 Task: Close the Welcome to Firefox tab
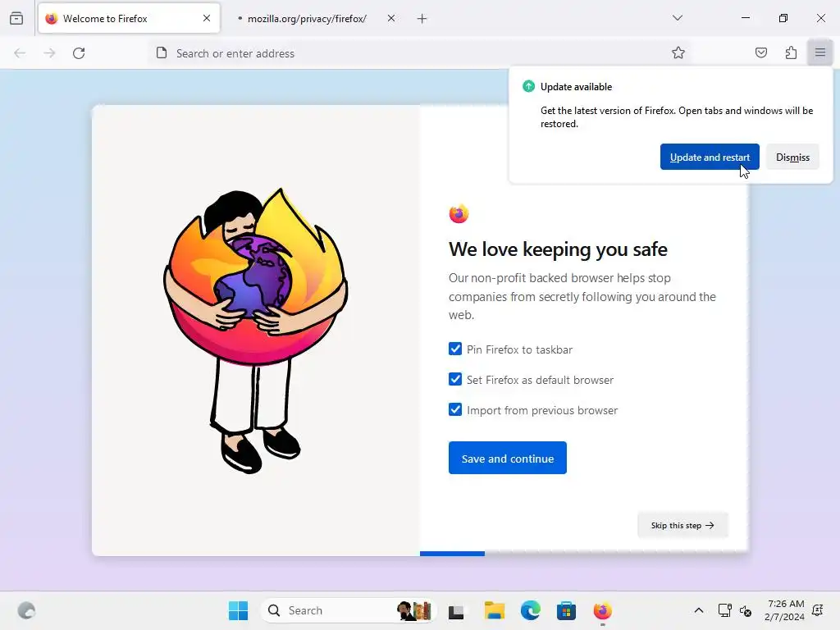click(x=207, y=18)
